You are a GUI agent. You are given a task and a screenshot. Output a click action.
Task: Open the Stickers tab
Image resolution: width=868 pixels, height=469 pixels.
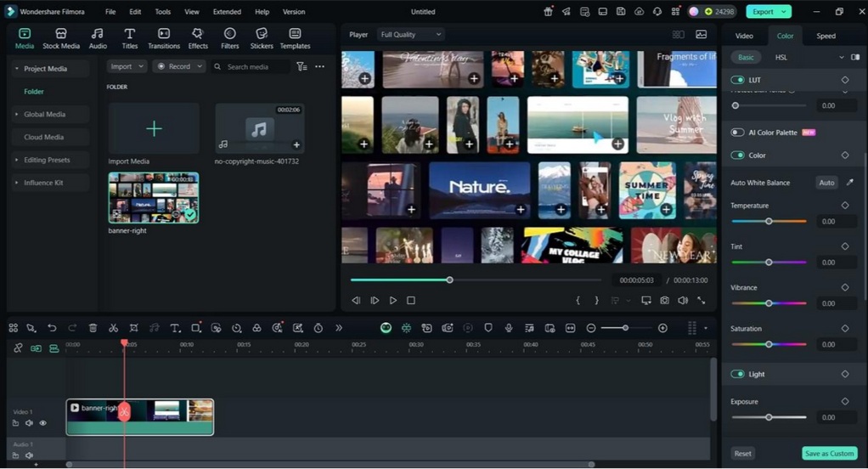(262, 39)
